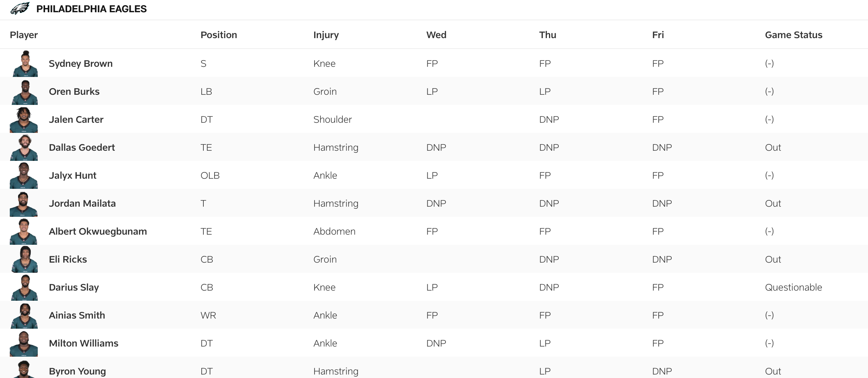Click Sydney Brown's headshot photo

tap(25, 64)
